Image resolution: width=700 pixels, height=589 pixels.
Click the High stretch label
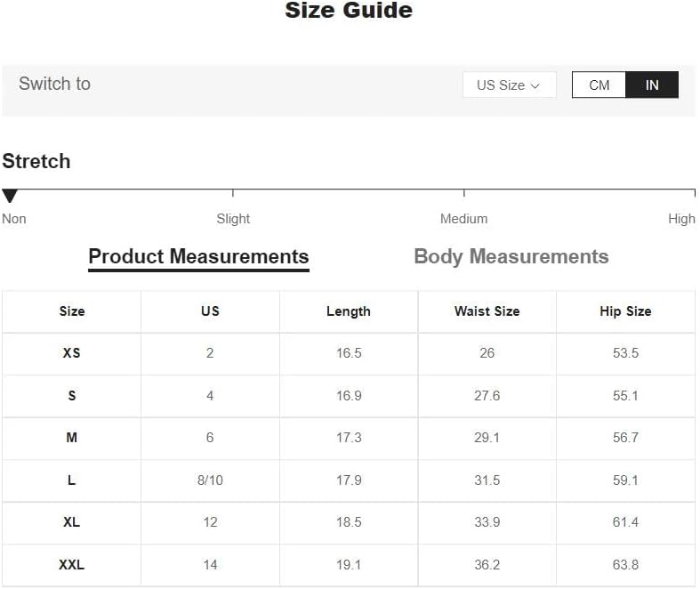(681, 219)
